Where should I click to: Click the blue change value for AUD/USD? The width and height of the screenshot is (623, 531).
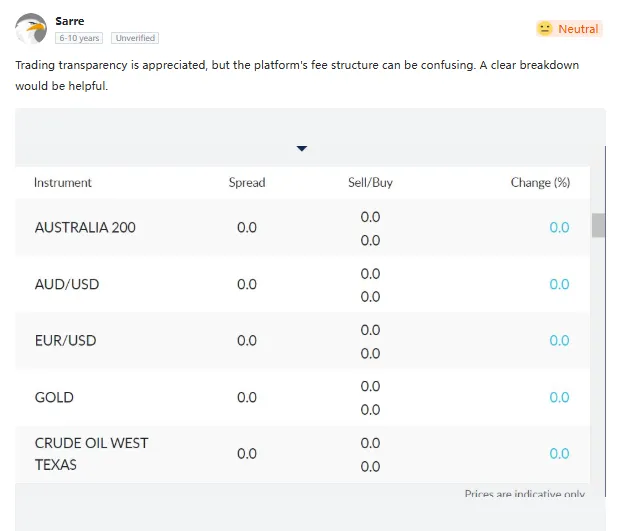coord(559,284)
